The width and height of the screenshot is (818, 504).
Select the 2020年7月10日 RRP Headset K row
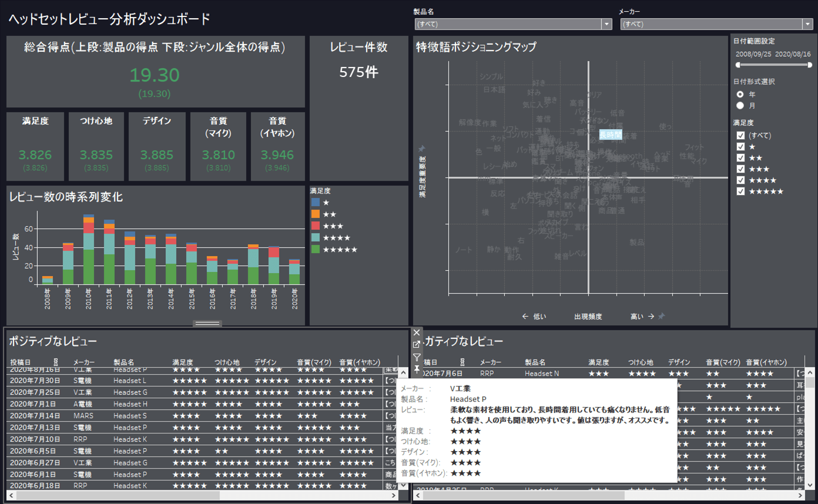203,439
